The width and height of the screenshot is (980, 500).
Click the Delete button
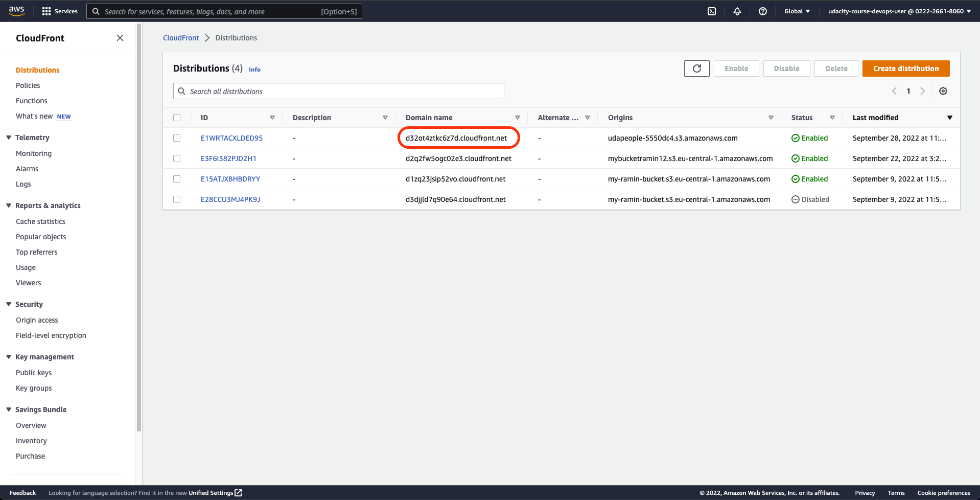coord(836,69)
